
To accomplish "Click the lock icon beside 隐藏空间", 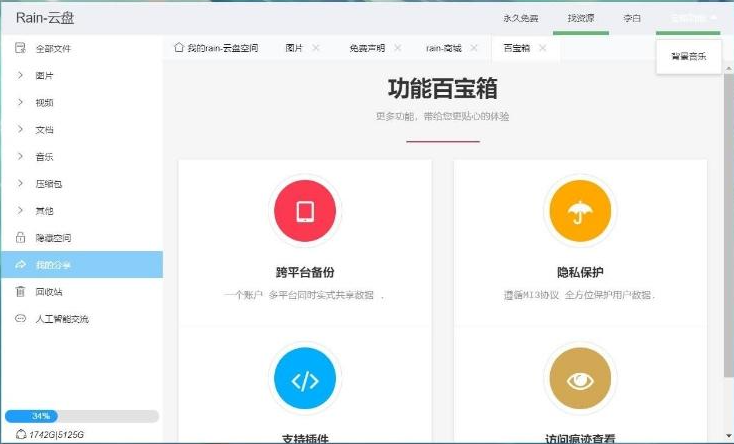I will [20, 237].
